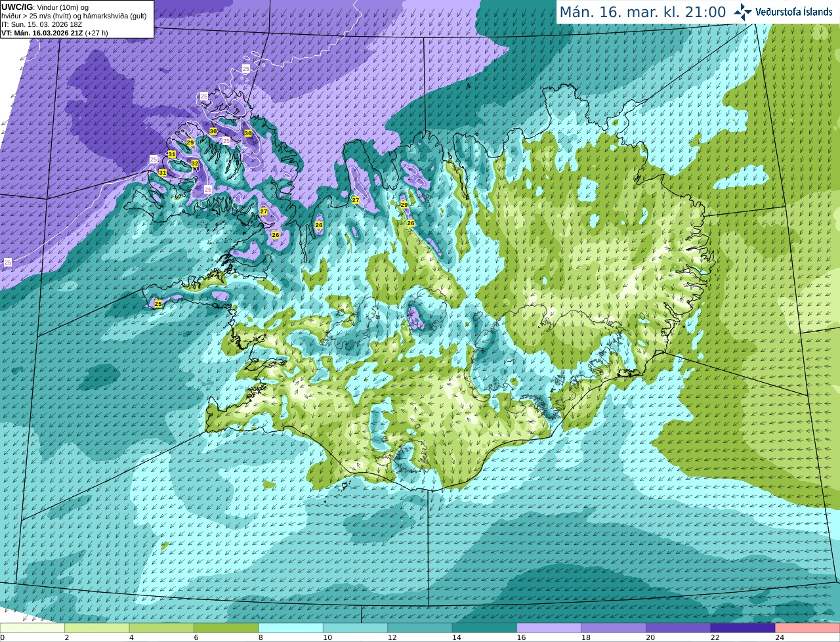Image resolution: width=840 pixels, height=642 pixels.
Task: Select the bright cyan 8–10 m/s legend swatch
Action: pyautogui.click(x=291, y=628)
